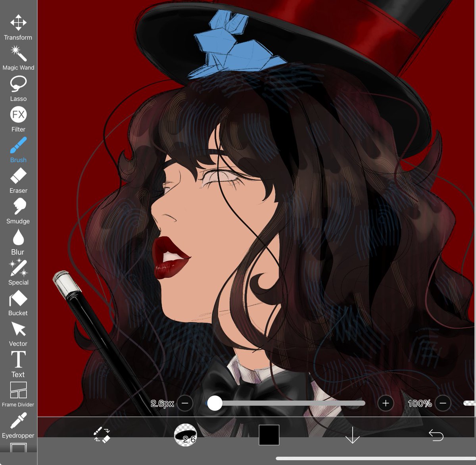The width and height of the screenshot is (476, 465).
Task: Pick the Eyedropper tool
Action: click(x=18, y=425)
